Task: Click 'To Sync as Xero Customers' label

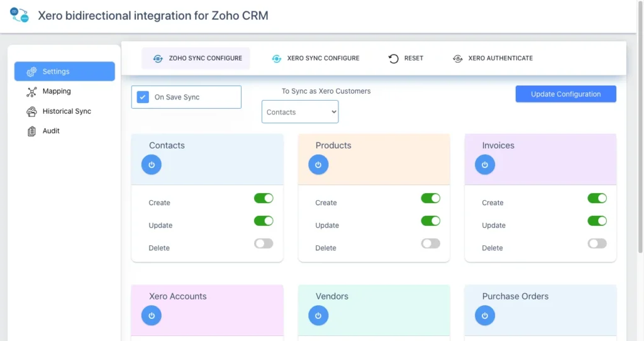Action: tap(326, 91)
